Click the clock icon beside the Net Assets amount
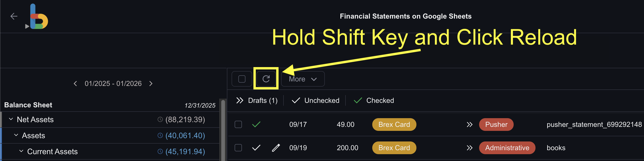Viewport: 644px width, 161px height. pos(160,119)
